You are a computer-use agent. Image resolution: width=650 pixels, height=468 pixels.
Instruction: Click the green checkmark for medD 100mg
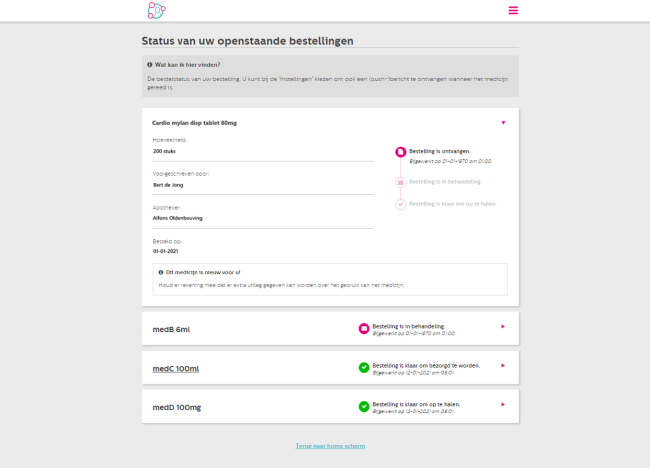pyautogui.click(x=364, y=407)
